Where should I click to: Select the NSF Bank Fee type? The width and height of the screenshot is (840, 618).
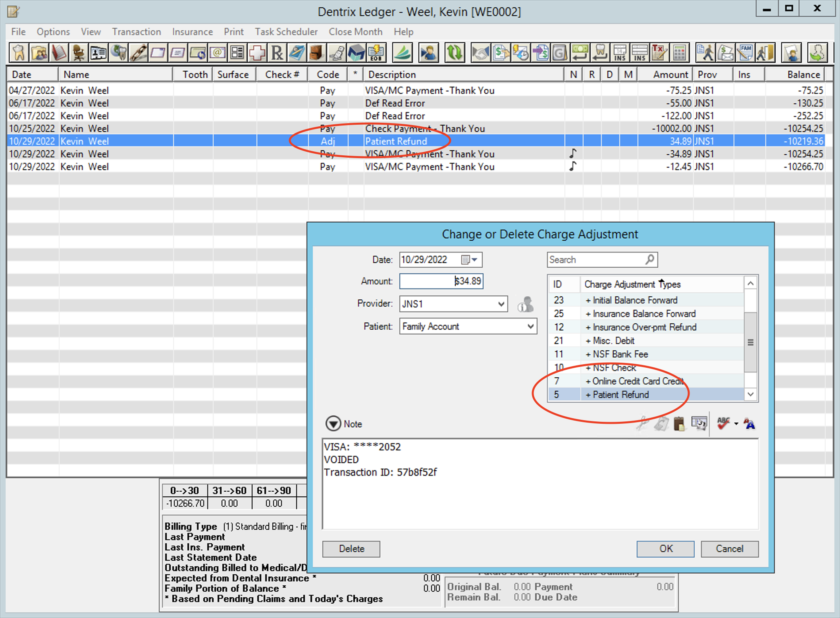(646, 354)
